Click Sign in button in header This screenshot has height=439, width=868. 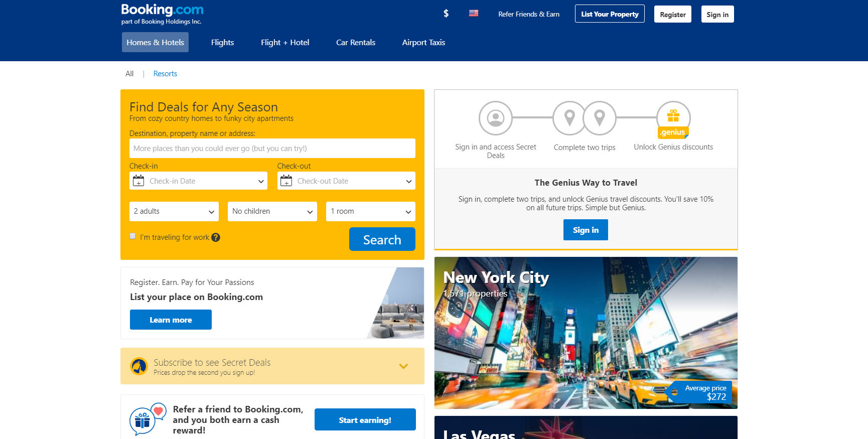click(x=717, y=14)
